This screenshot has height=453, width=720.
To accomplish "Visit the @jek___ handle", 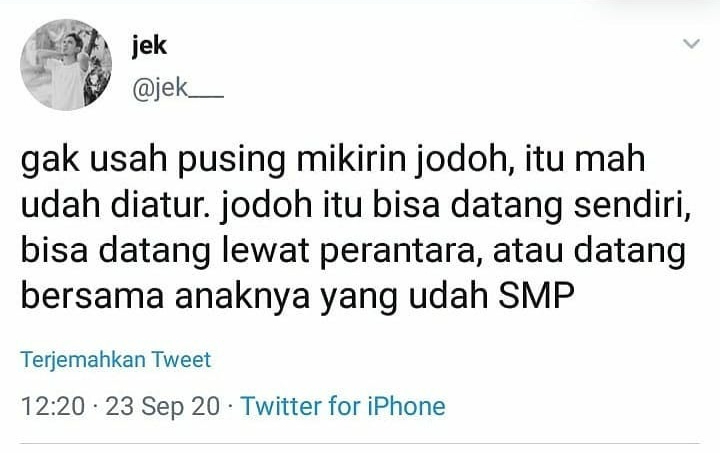I will (178, 88).
